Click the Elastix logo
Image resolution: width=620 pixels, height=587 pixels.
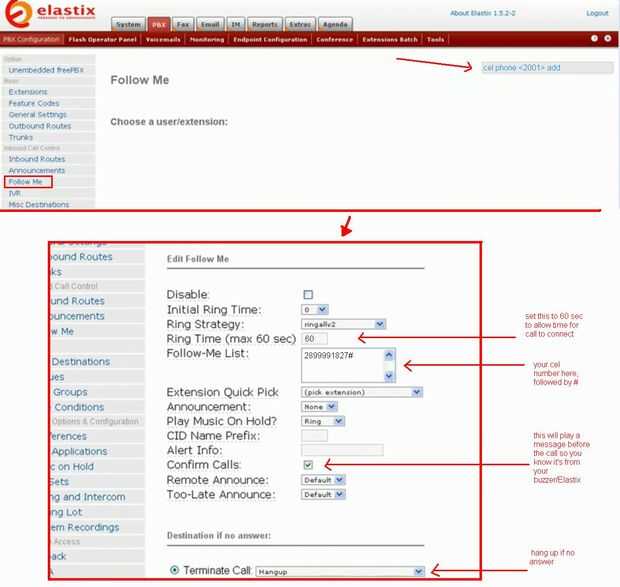click(x=50, y=14)
